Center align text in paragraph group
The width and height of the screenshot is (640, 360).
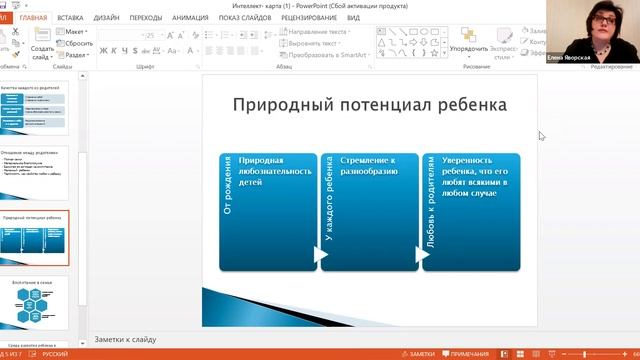point(220,51)
